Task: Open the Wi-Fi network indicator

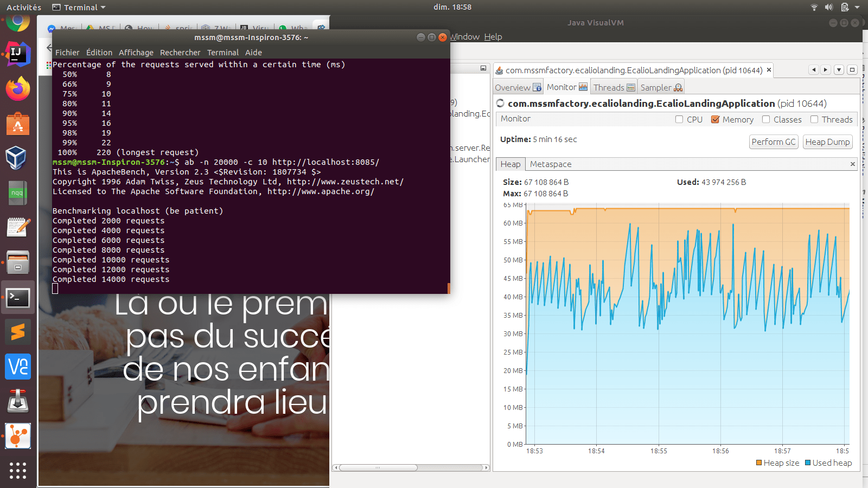Action: click(814, 7)
